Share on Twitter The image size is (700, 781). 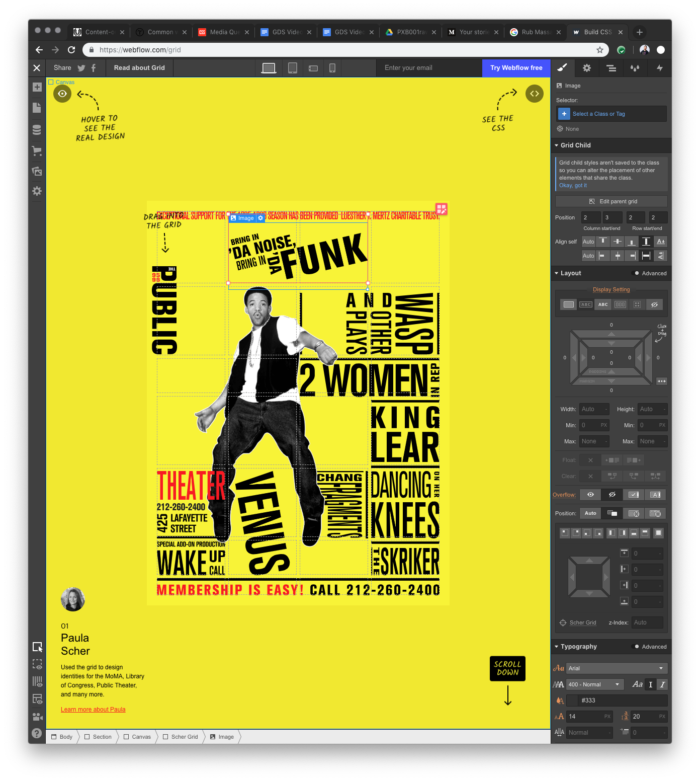tap(81, 68)
